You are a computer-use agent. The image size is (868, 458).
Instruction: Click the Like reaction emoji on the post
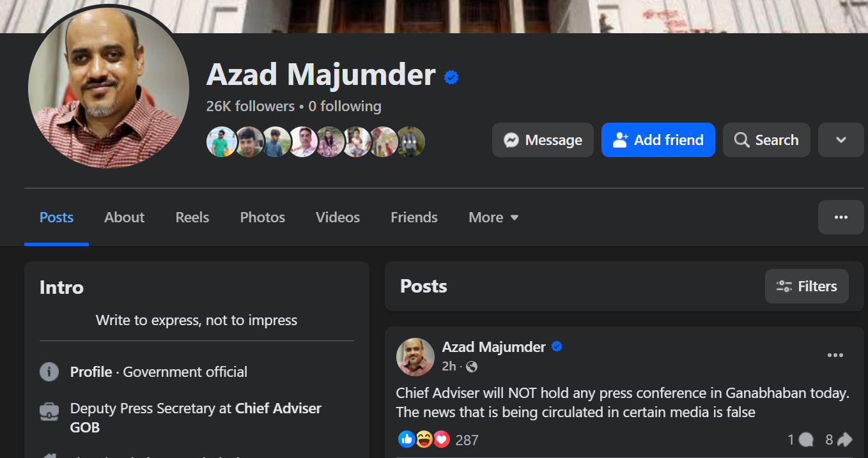407,439
